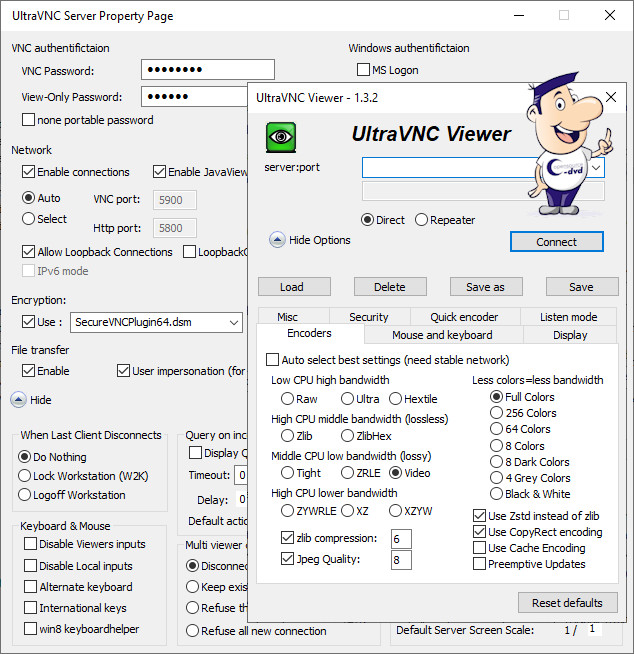Select Lock Workstation (W2K) option
634x654 pixels.
tap(27, 475)
